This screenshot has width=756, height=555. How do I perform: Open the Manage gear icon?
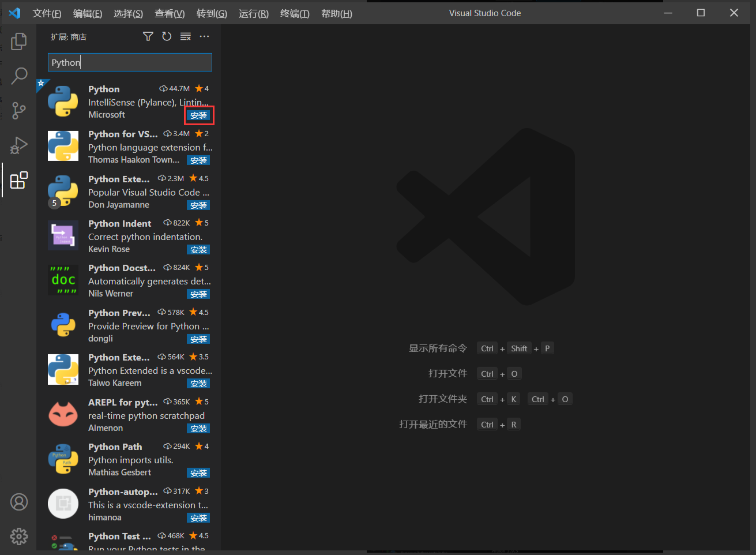pyautogui.click(x=19, y=537)
